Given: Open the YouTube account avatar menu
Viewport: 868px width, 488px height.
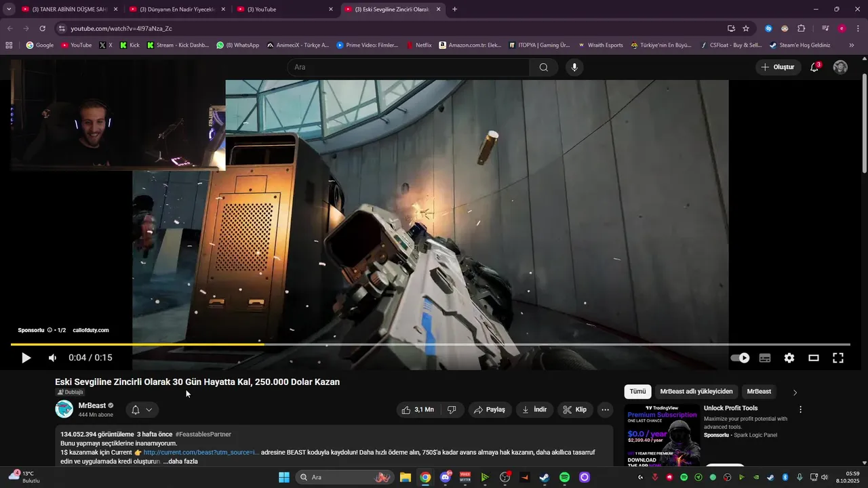Looking at the screenshot, I should pos(840,67).
